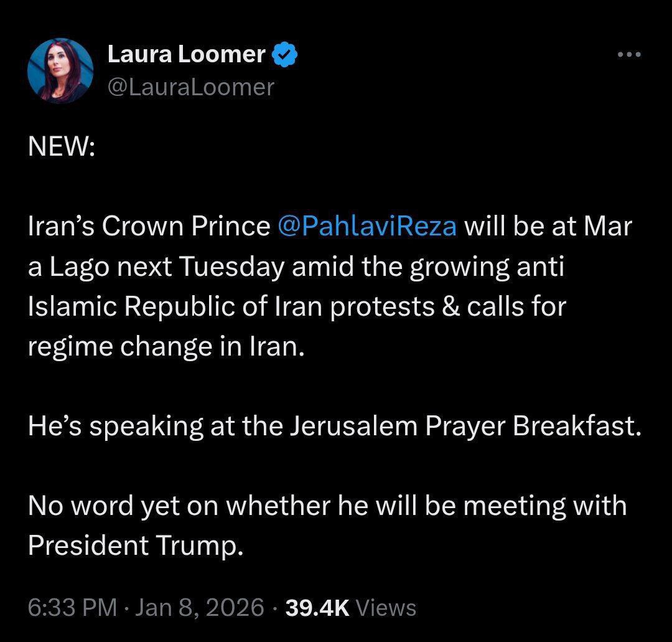The width and height of the screenshot is (672, 642).
Task: Open Laura Loomer's profile picture
Action: click(60, 71)
